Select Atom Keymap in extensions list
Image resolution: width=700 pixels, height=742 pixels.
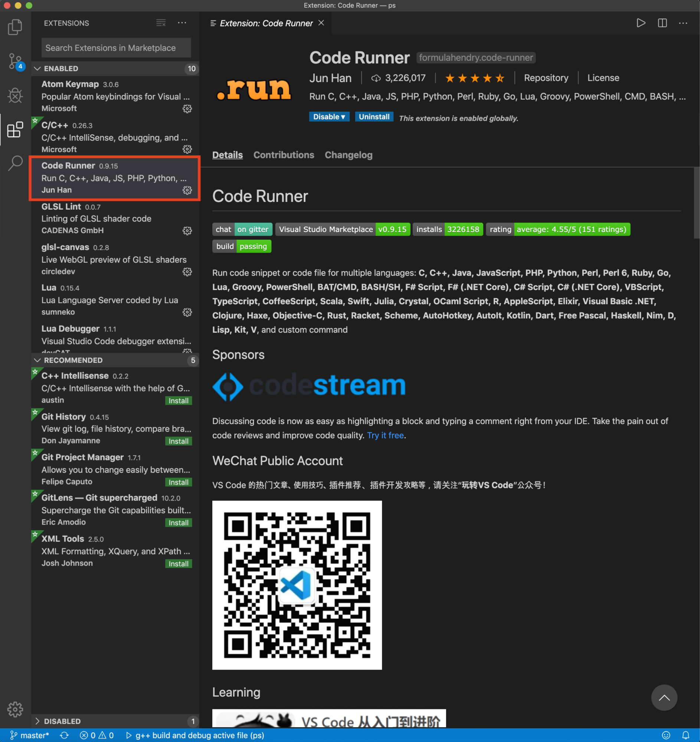[x=115, y=96]
